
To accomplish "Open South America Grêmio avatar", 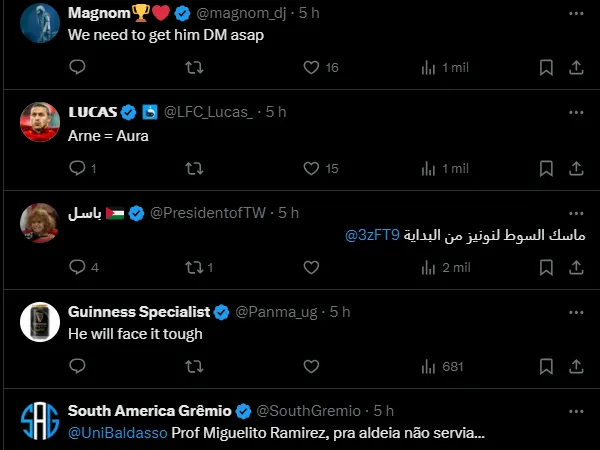I will [x=40, y=423].
